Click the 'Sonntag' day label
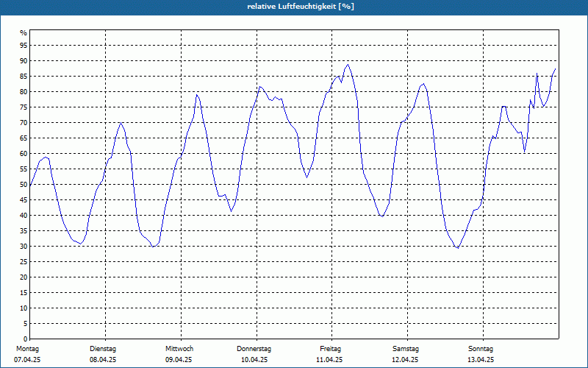 [x=481, y=349]
